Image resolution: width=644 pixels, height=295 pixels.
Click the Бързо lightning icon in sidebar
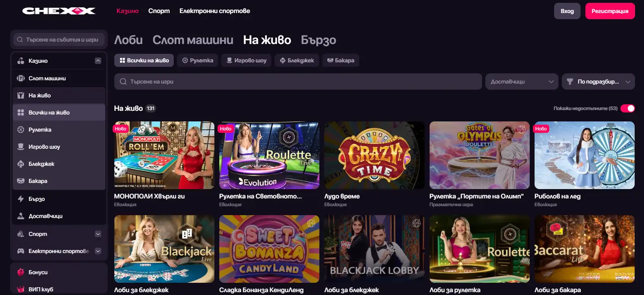click(x=21, y=199)
